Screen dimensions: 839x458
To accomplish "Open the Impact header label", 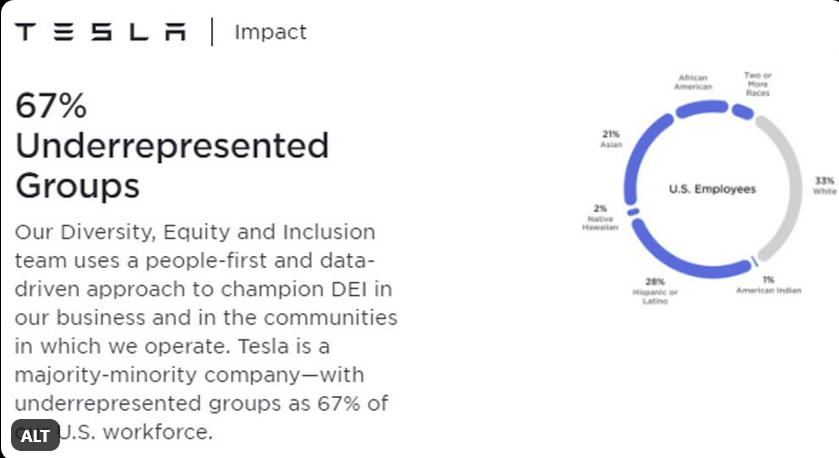I will point(270,32).
